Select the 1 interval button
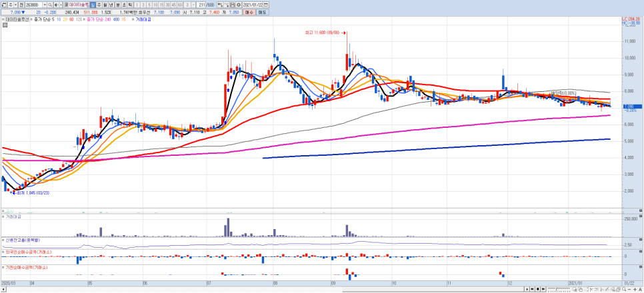The height and width of the screenshot is (293, 644). (x=137, y=5)
